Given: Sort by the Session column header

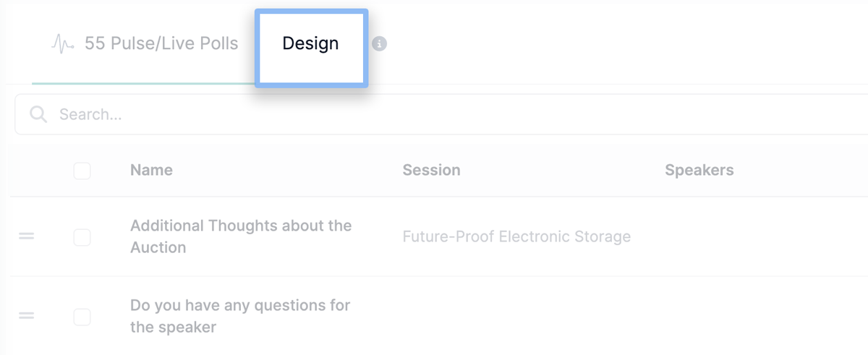Looking at the screenshot, I should click(431, 171).
